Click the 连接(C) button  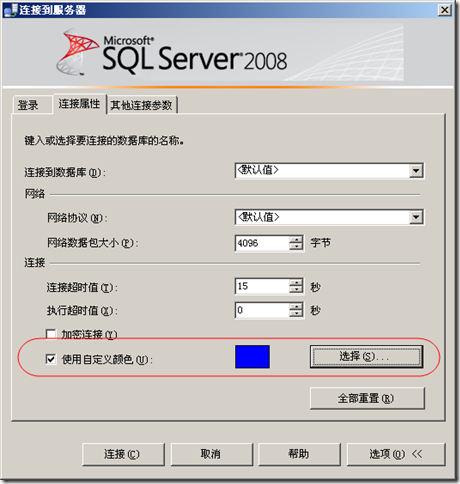123,454
